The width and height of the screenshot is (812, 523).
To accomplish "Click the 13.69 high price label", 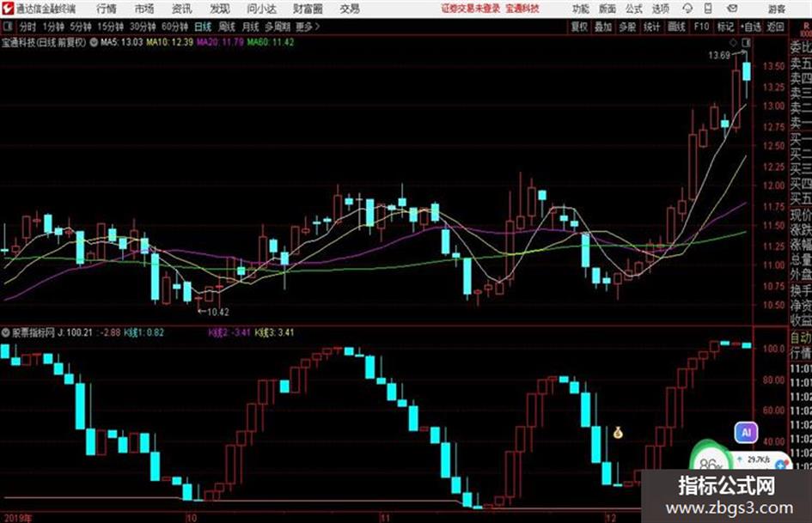I will [719, 56].
